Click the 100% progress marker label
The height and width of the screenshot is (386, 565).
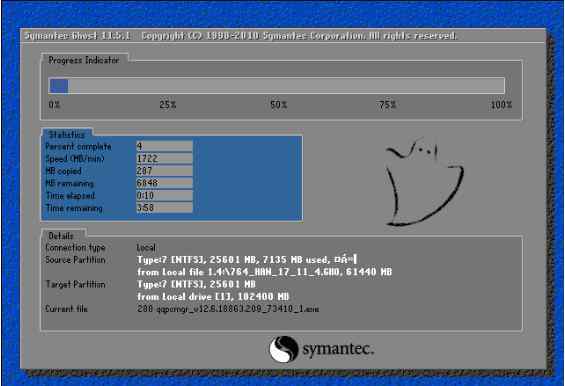[501, 105]
